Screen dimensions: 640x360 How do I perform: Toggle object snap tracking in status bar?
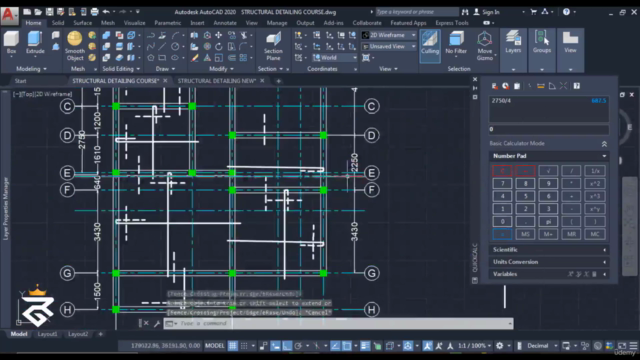[x=335, y=346]
